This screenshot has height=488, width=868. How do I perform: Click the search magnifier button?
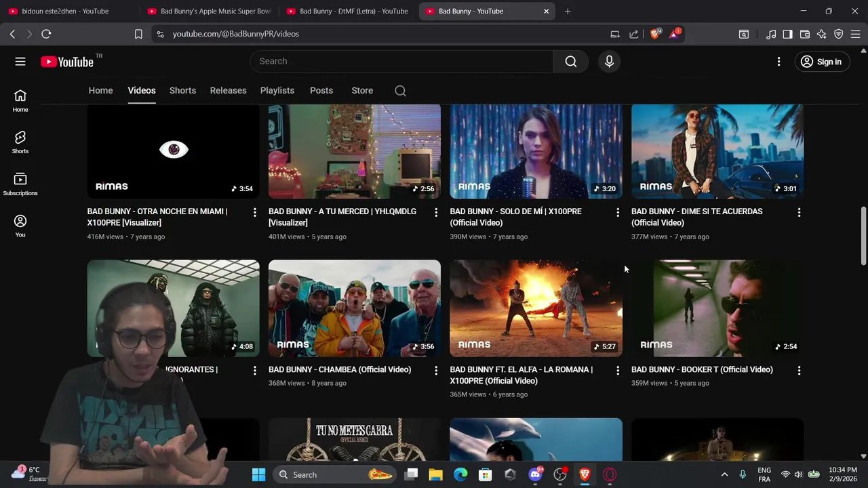[x=571, y=62]
